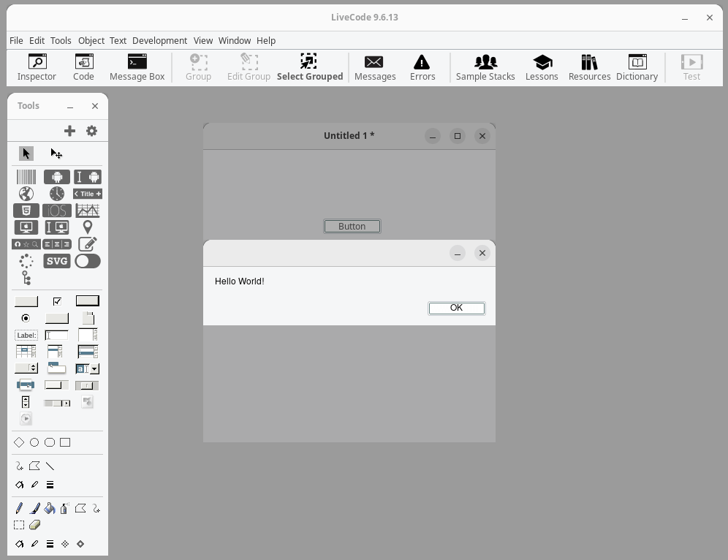728x560 pixels.
Task: Select the scrollbar slider control tool
Action: (87, 385)
